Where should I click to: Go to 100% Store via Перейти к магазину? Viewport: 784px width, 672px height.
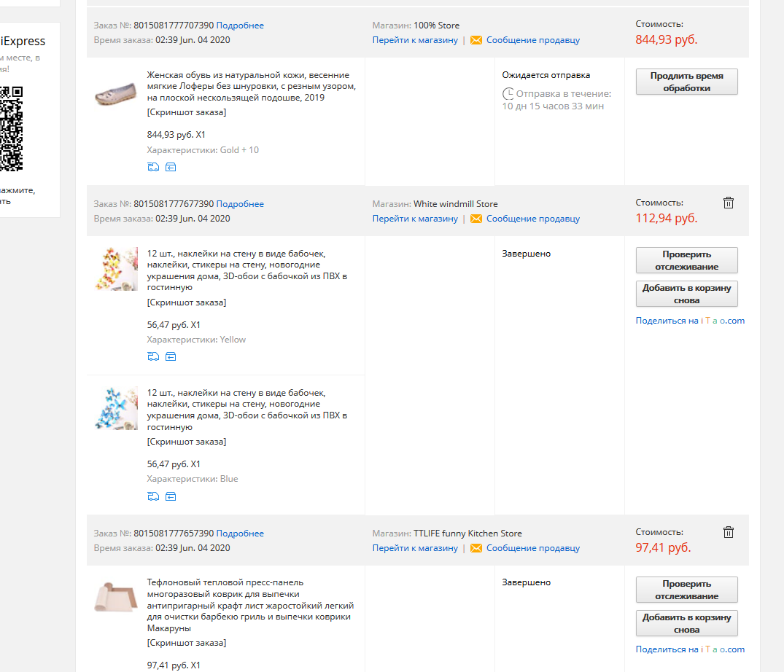coord(415,40)
